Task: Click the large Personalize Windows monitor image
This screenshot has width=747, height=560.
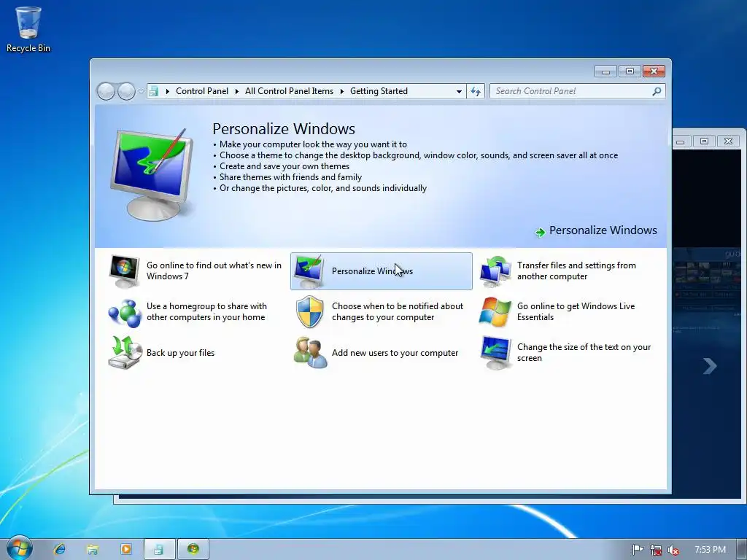Action: point(152,174)
